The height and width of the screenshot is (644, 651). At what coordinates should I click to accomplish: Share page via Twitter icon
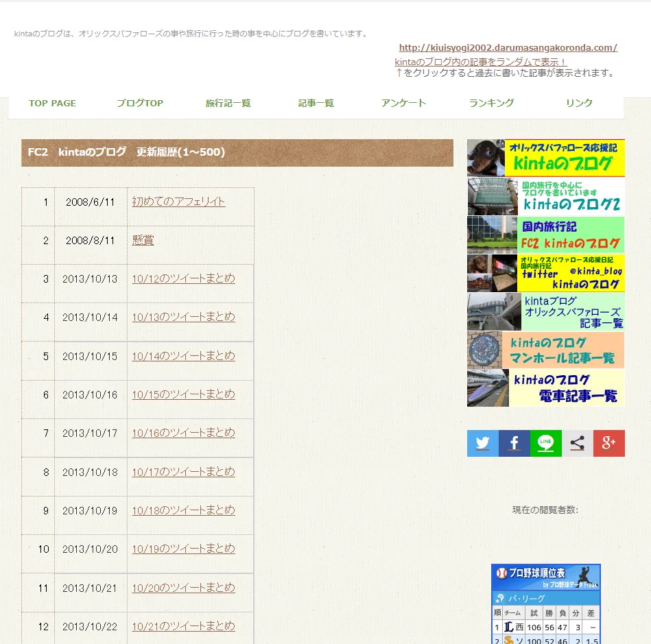(482, 443)
